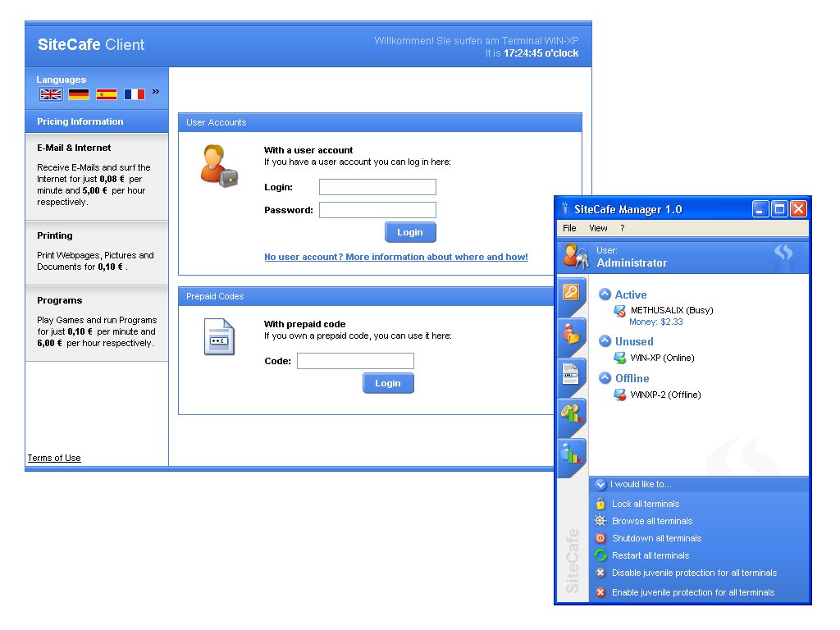The image size is (840, 630).
Task: Open the prepaid codes document tab in Manager sidebar
Action: (572, 374)
